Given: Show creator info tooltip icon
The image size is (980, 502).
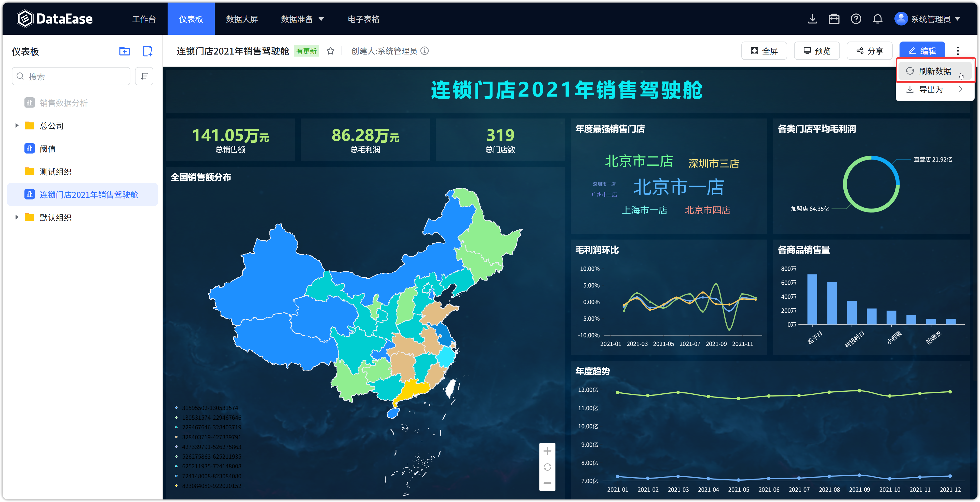Looking at the screenshot, I should [x=425, y=51].
